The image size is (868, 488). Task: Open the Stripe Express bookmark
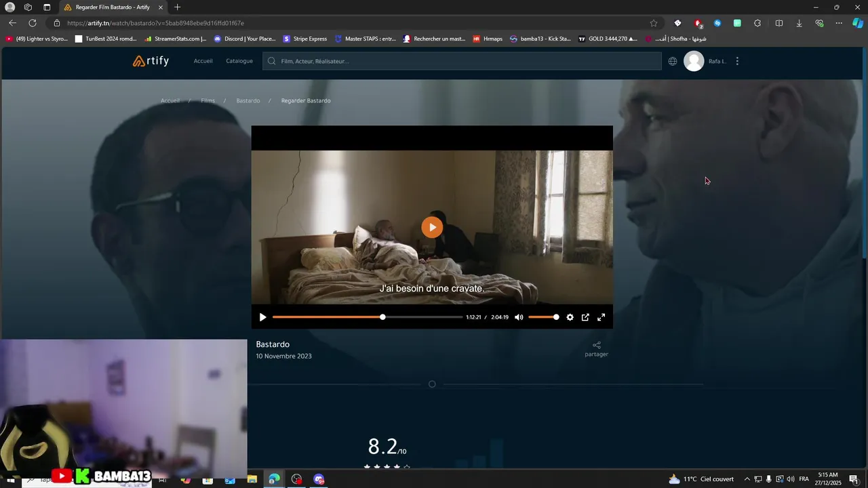[x=305, y=39]
